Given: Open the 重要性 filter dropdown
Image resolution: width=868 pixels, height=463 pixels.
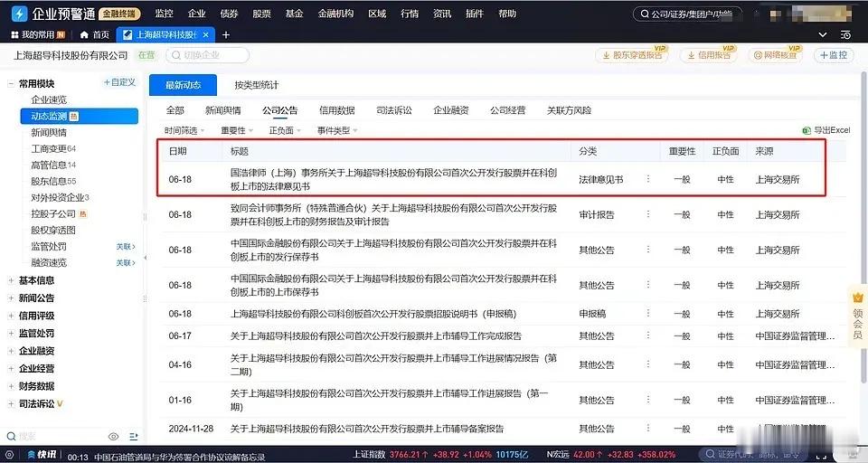Looking at the screenshot, I should point(236,131).
